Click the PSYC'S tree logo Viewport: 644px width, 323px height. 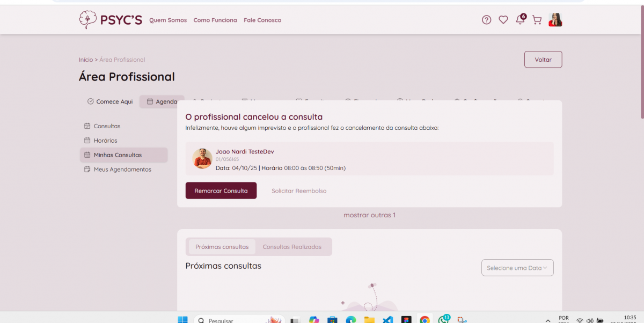[87, 20]
